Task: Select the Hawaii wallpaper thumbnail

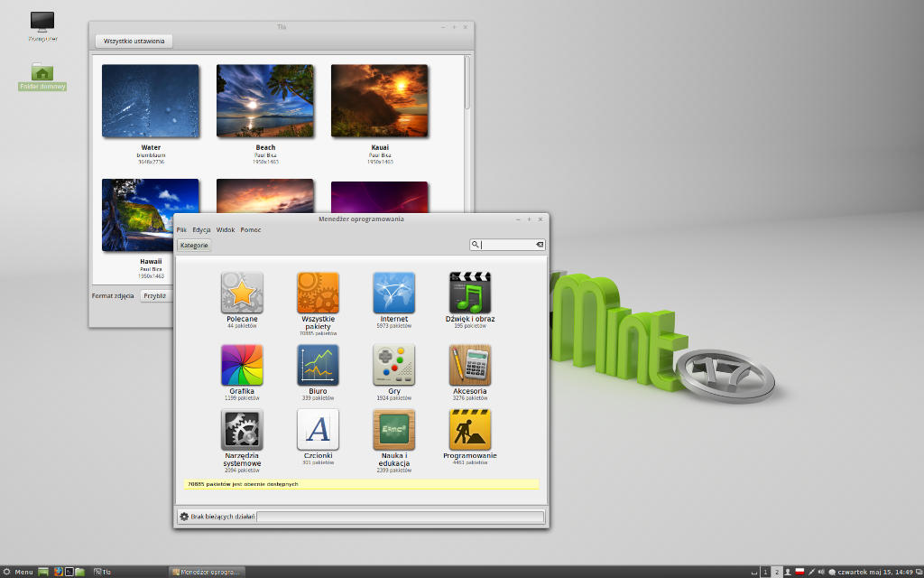Action: pyautogui.click(x=151, y=215)
